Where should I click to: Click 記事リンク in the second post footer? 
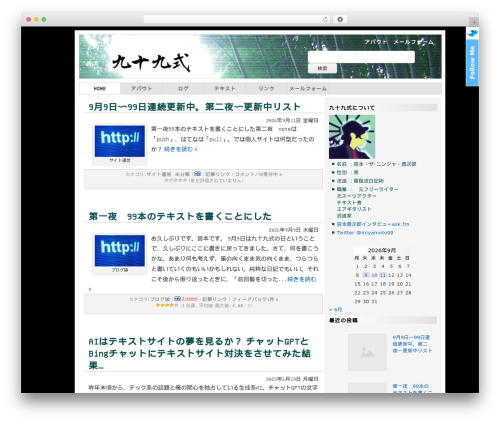pyautogui.click(x=214, y=299)
